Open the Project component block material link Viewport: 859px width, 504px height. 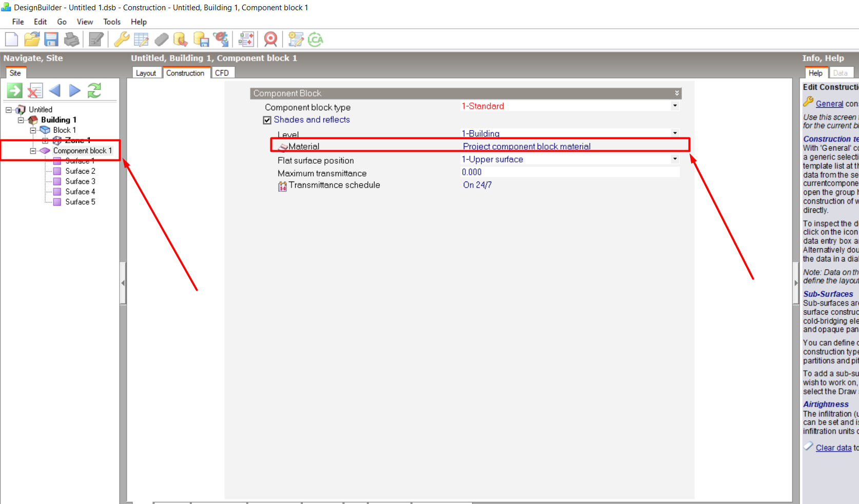pos(526,147)
